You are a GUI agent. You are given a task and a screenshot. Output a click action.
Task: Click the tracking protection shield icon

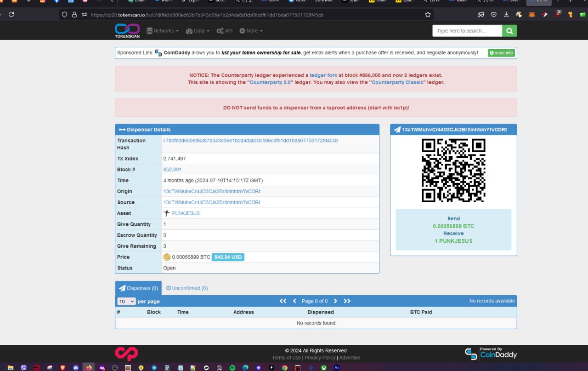point(64,15)
